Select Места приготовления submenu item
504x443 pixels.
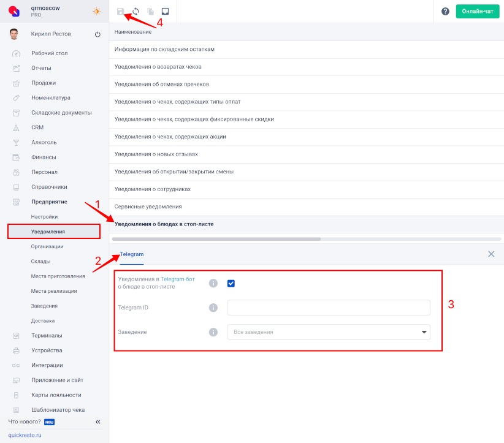point(58,276)
